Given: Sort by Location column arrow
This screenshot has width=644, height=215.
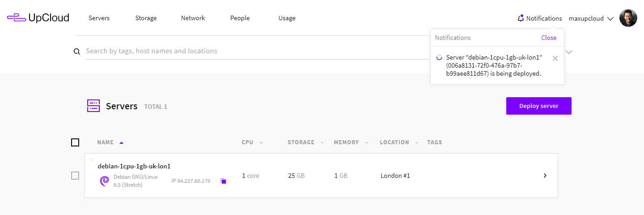Looking at the screenshot, I should point(417,143).
